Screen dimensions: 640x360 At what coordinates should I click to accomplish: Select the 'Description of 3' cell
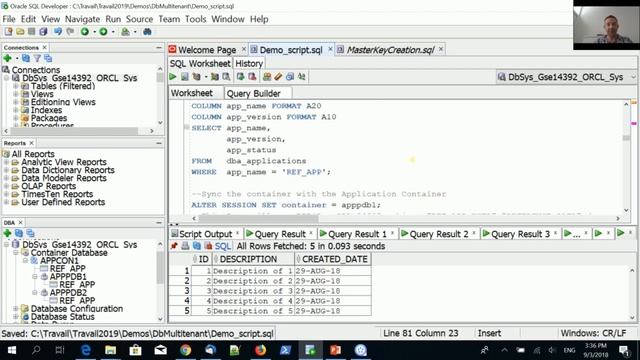(x=252, y=291)
